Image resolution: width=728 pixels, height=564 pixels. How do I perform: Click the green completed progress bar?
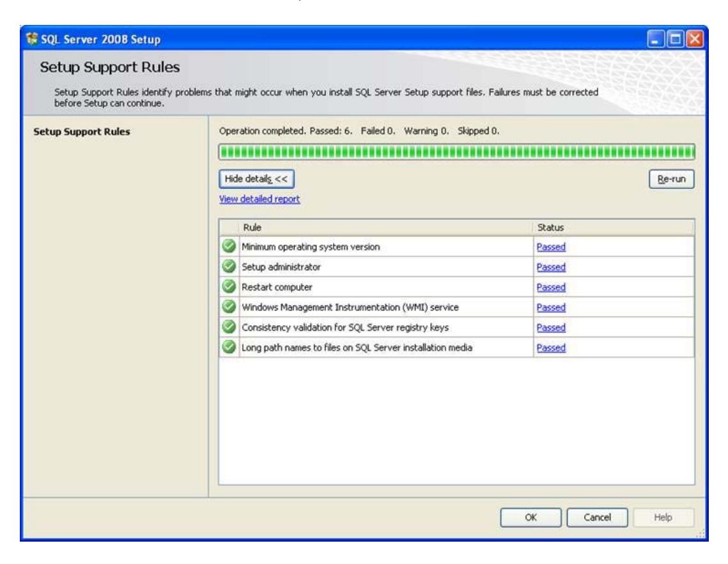457,151
